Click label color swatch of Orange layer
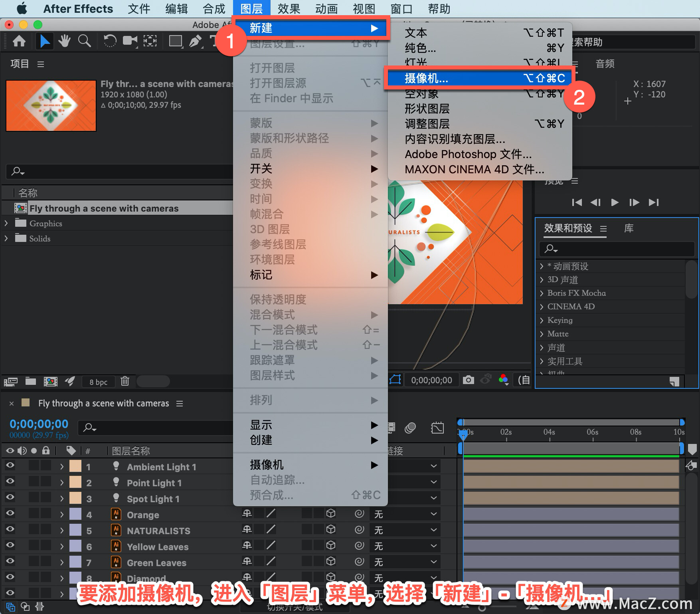This screenshot has width=700, height=614. [x=75, y=514]
